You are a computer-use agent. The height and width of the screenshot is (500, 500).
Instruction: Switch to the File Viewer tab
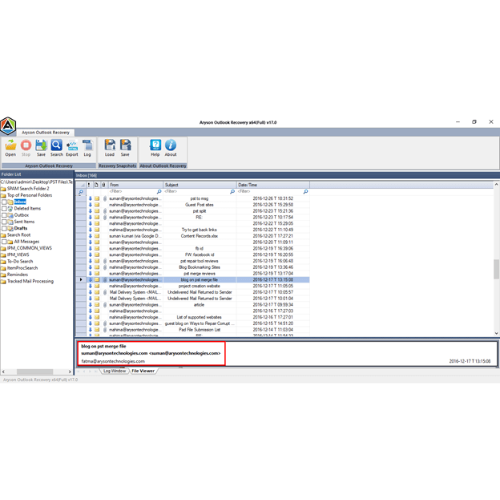(x=143, y=371)
